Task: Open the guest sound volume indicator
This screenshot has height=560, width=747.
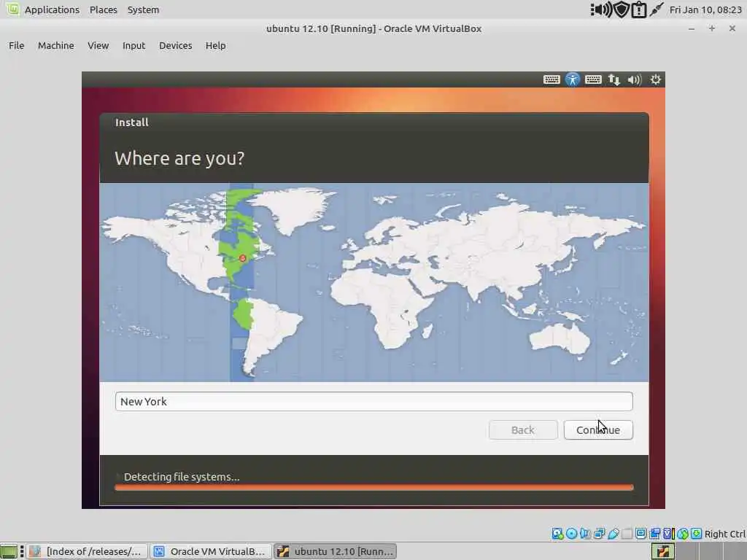Action: [635, 79]
